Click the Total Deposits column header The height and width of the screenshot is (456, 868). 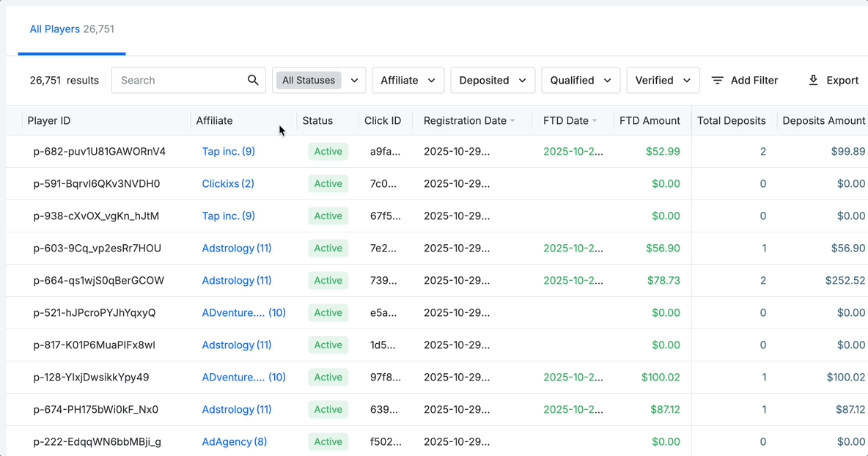(731, 121)
